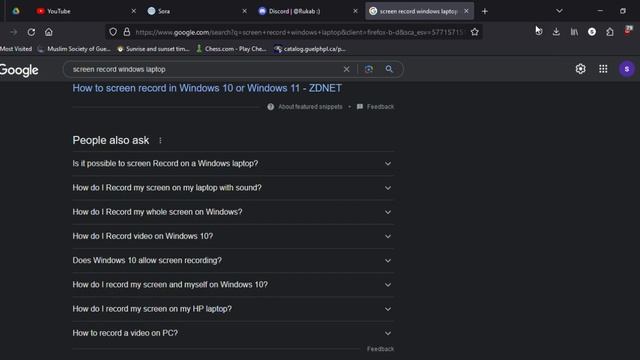Image resolution: width=640 pixels, height=360 pixels.
Task: Go forward one page
Action: (x=13, y=32)
